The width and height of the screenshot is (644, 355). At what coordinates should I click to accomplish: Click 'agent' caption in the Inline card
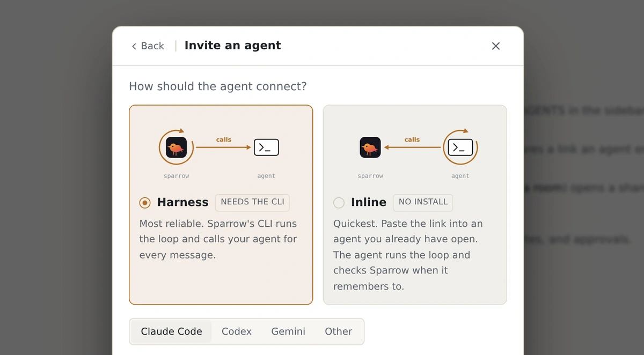click(x=460, y=176)
